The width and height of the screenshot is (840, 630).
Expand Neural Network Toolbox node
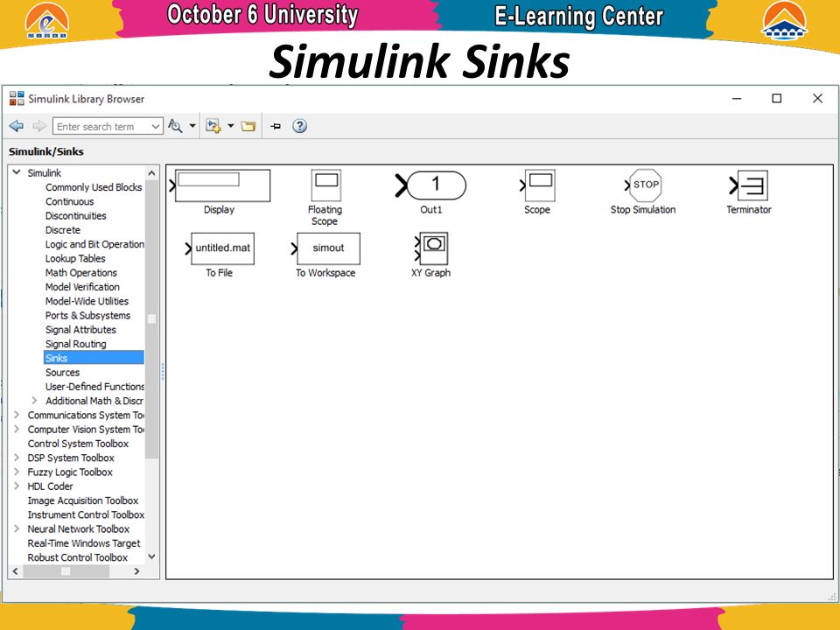[17, 528]
